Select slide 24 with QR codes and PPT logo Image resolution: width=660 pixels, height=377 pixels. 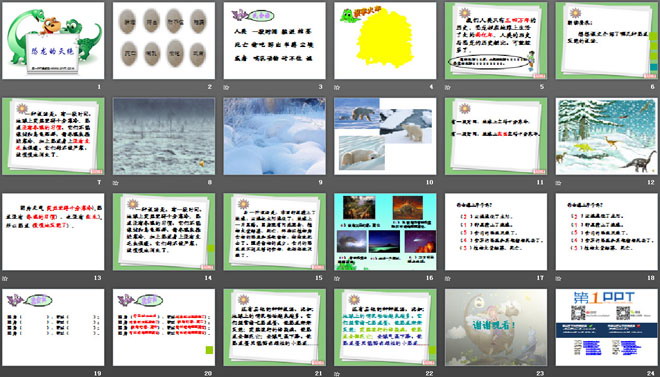click(x=607, y=327)
